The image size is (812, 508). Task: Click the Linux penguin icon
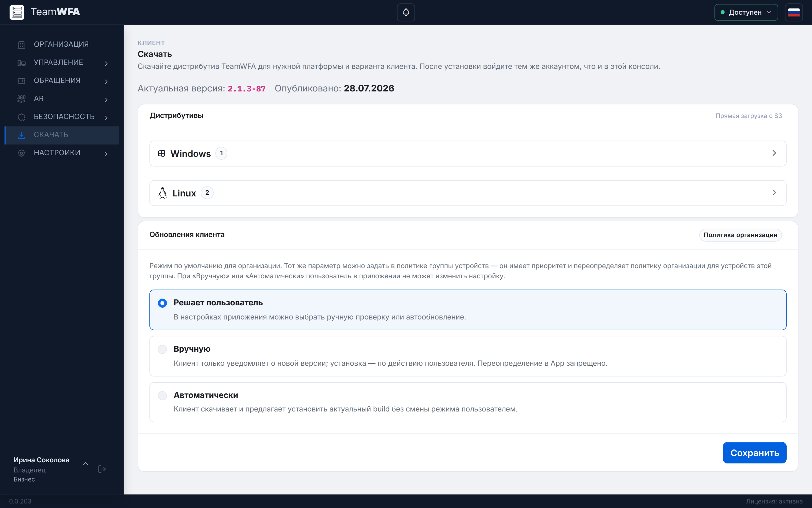pos(162,193)
